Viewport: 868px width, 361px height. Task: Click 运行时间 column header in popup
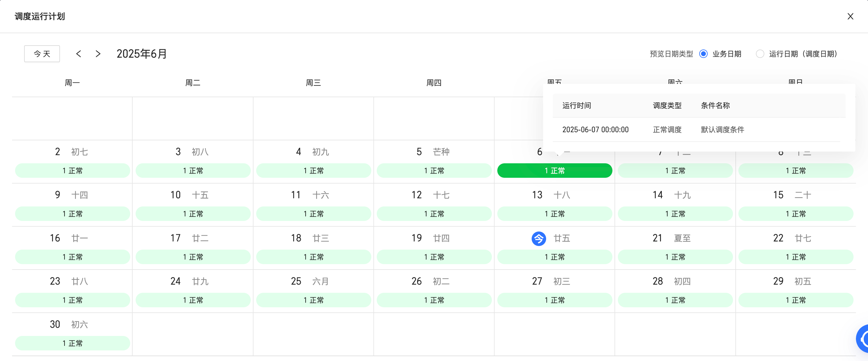coord(577,106)
